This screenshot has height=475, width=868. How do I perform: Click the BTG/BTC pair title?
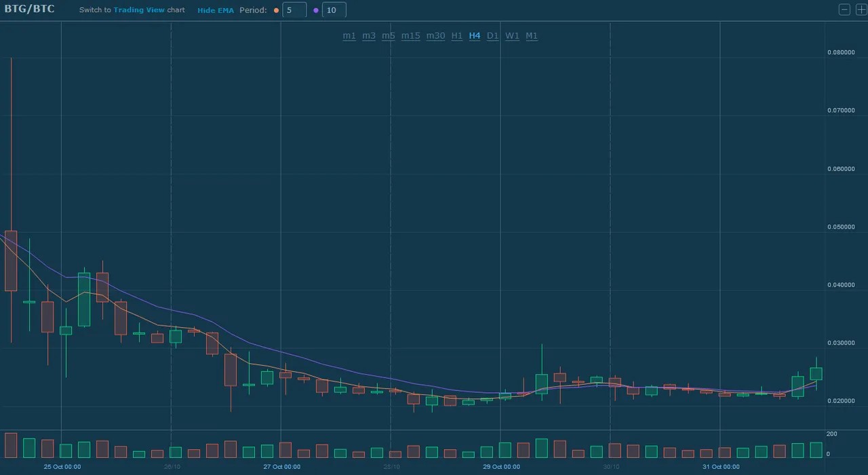[30, 9]
